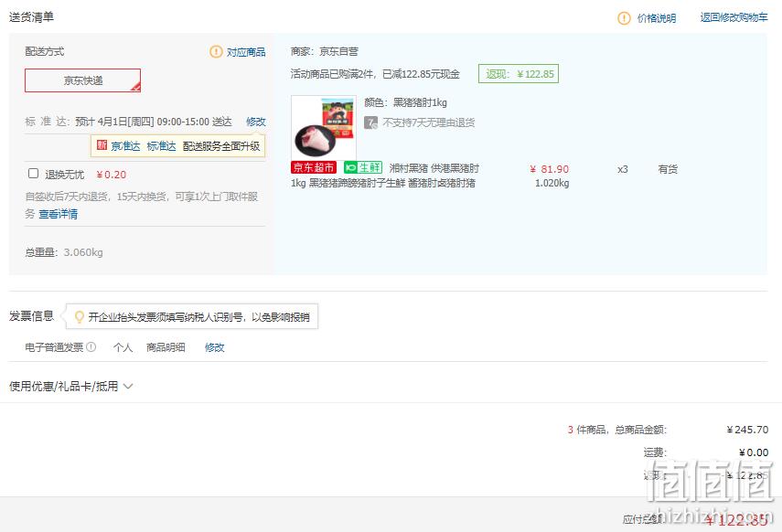The width and height of the screenshot is (782, 532).
Task: Click 颜色: 黑猪猪肘1kg attribute text
Action: click(405, 102)
